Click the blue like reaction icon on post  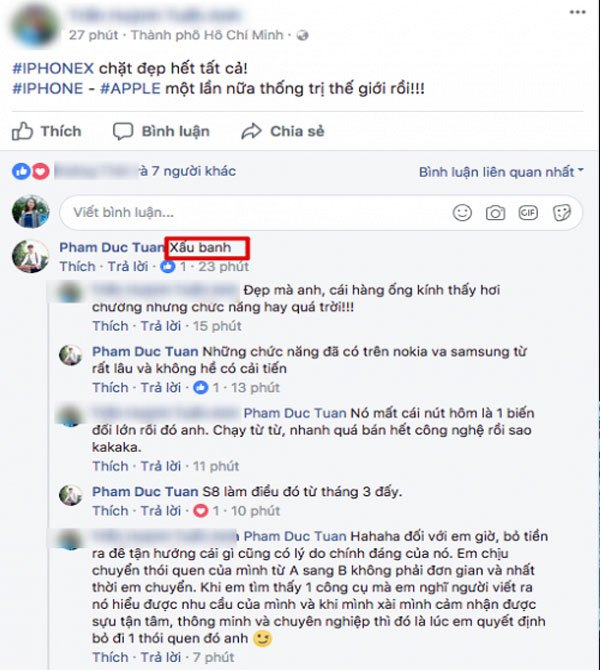pyautogui.click(x=21, y=172)
